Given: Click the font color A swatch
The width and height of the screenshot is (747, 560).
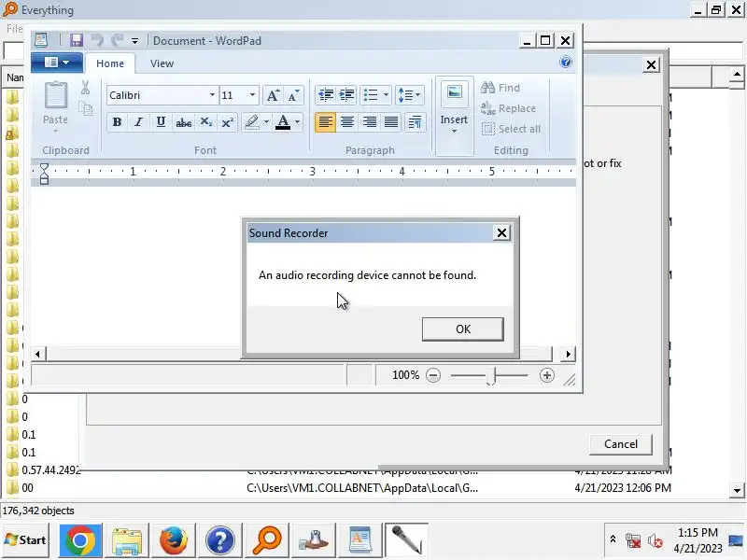Looking at the screenshot, I should 283,122.
